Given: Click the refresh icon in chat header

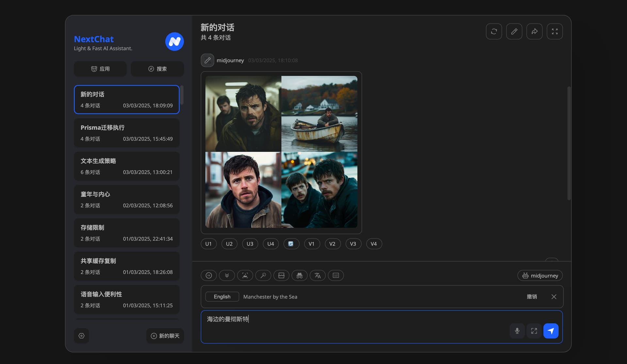Looking at the screenshot, I should coord(494,31).
